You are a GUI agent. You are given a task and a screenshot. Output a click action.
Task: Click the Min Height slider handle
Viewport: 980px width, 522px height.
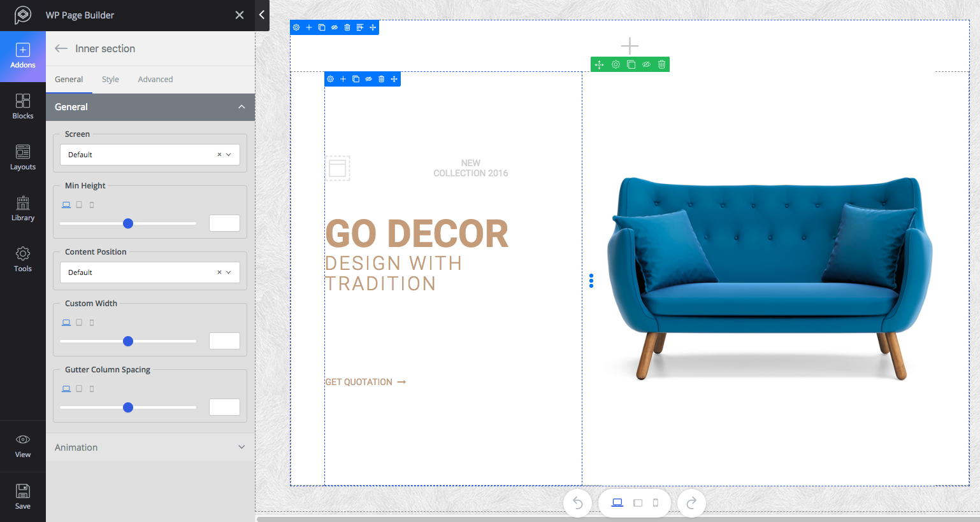pyautogui.click(x=128, y=223)
